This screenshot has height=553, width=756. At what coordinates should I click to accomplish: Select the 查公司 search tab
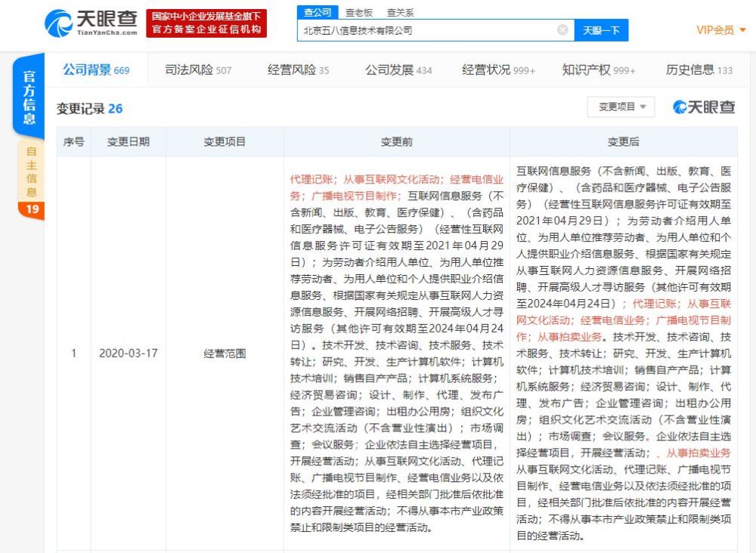(318, 12)
